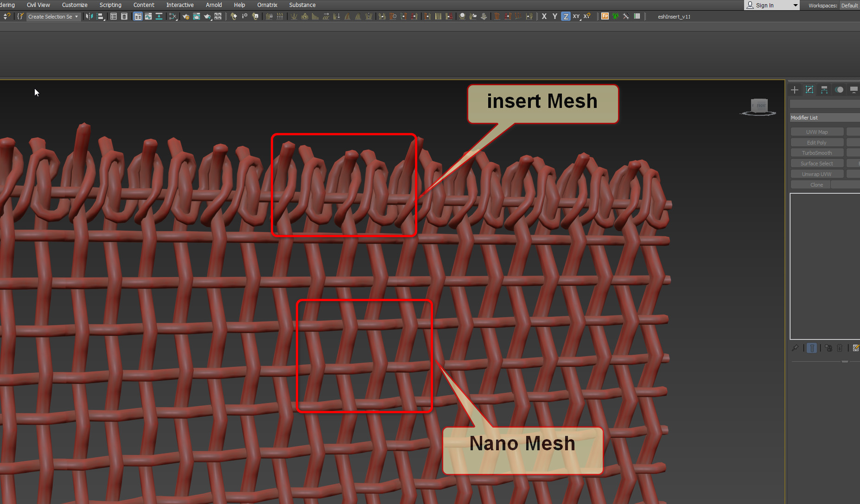Viewport: 860px width, 504px height.
Task: Click the Remove Modifier trash icon
Action: (840, 348)
